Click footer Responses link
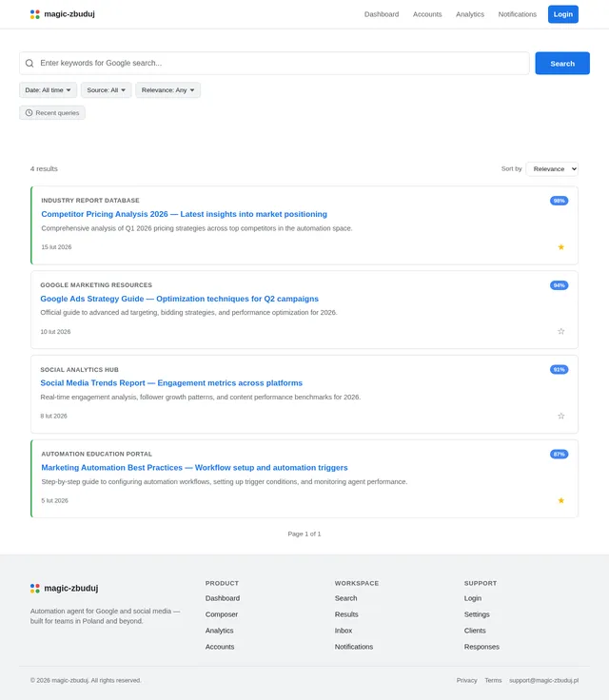 click(481, 647)
